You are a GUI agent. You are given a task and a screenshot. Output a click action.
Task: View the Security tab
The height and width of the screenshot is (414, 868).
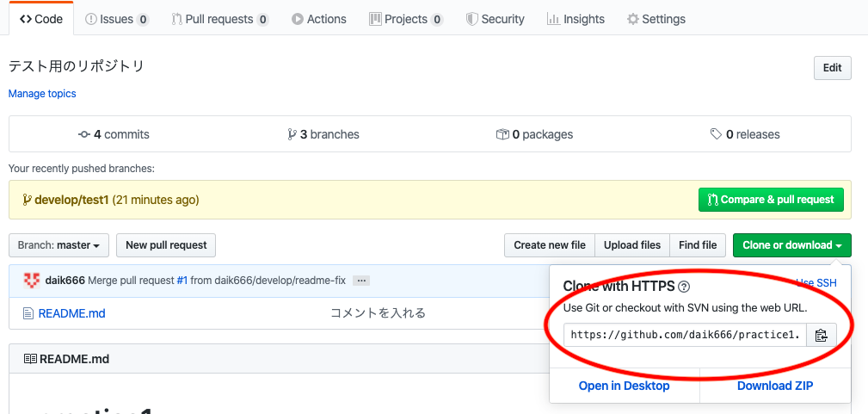[495, 19]
